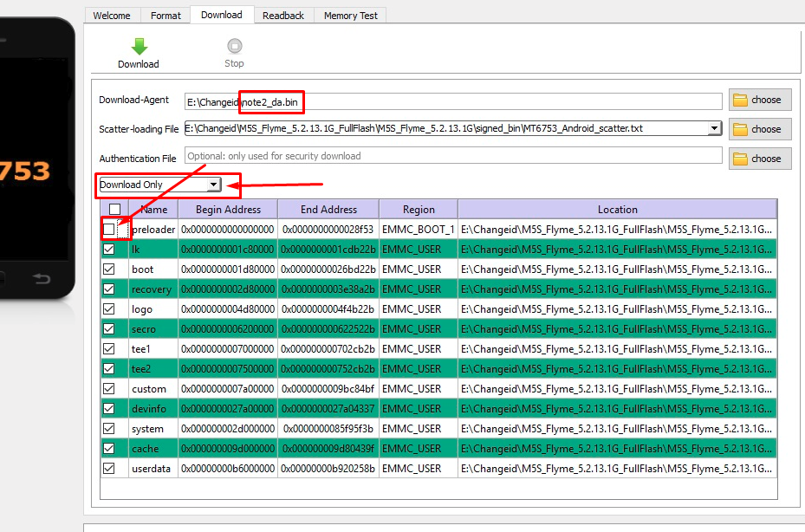Sort by the Begin Address column header

(x=228, y=210)
